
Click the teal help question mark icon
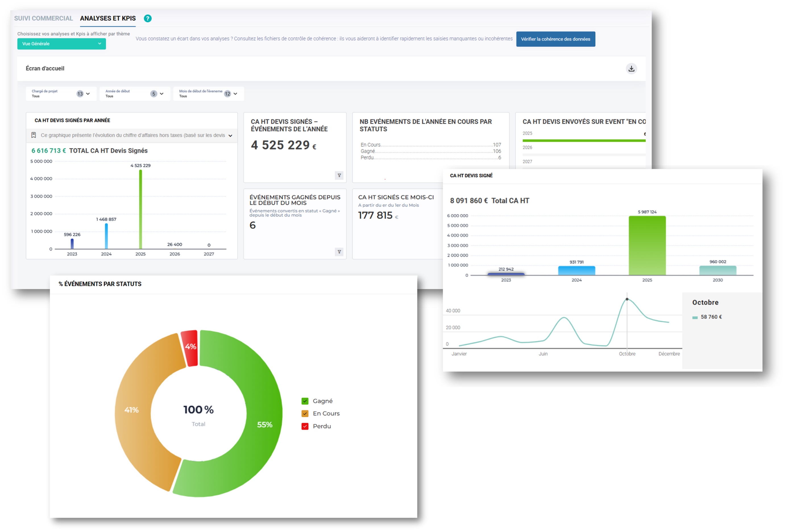pos(148,18)
